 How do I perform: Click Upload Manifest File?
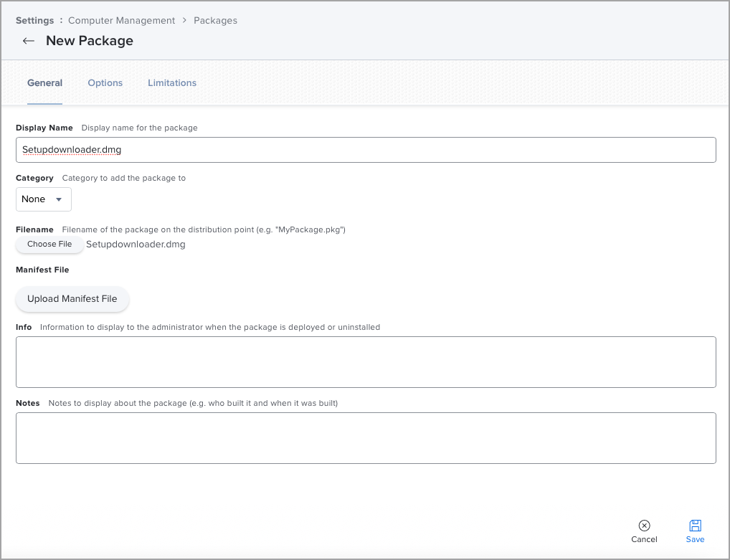pyautogui.click(x=72, y=299)
